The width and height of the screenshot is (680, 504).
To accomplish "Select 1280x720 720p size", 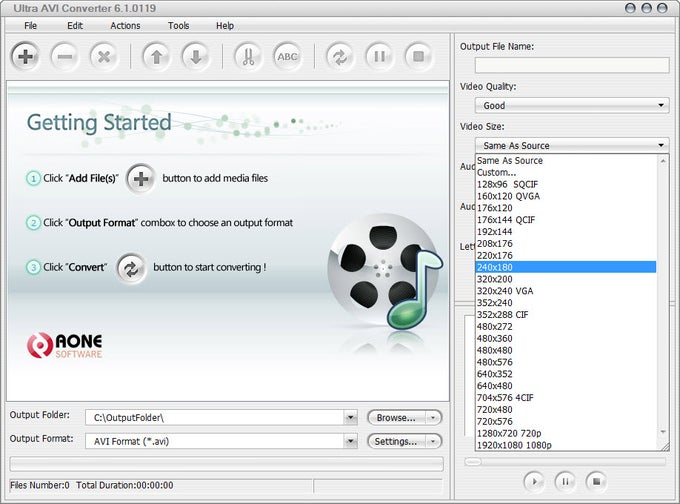I will coord(566,433).
